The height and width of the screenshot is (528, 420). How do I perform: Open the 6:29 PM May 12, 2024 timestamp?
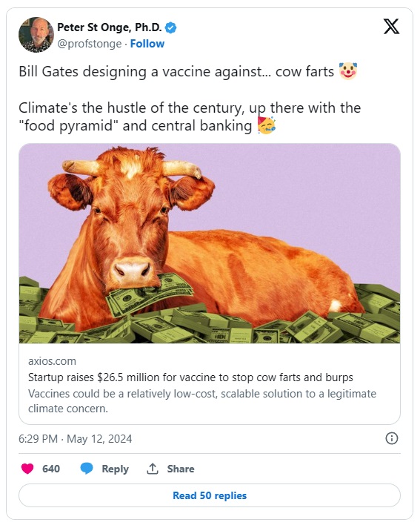coord(76,439)
